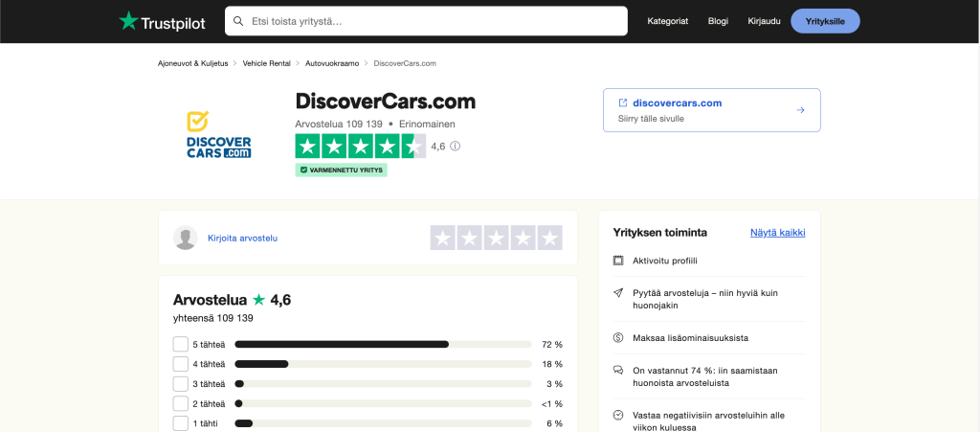This screenshot has height=432, width=980.
Task: Click the Varmennettu yritys badge
Action: 342,170
